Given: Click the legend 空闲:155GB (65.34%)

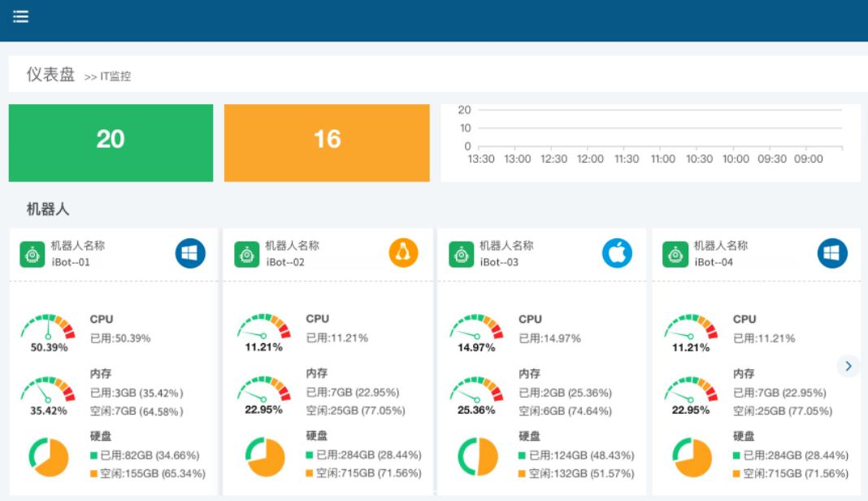Looking at the screenshot, I should pos(148,473).
